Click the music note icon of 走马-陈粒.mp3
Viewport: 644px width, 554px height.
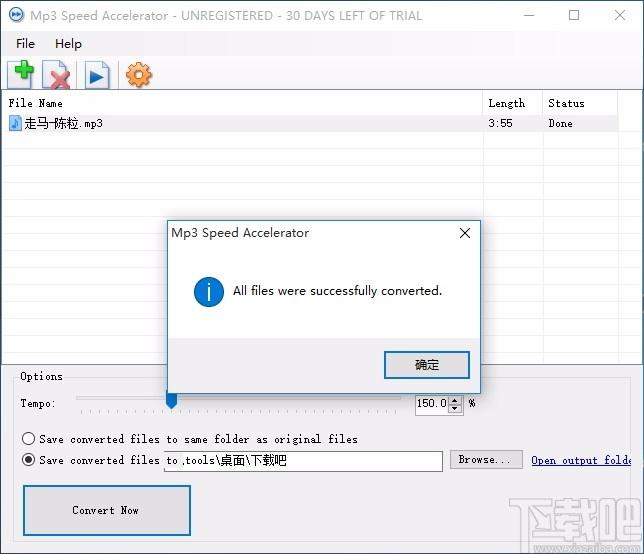pos(15,123)
